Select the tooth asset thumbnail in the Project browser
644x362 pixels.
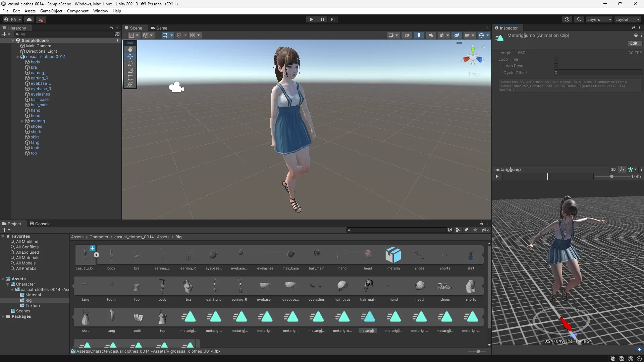111,286
